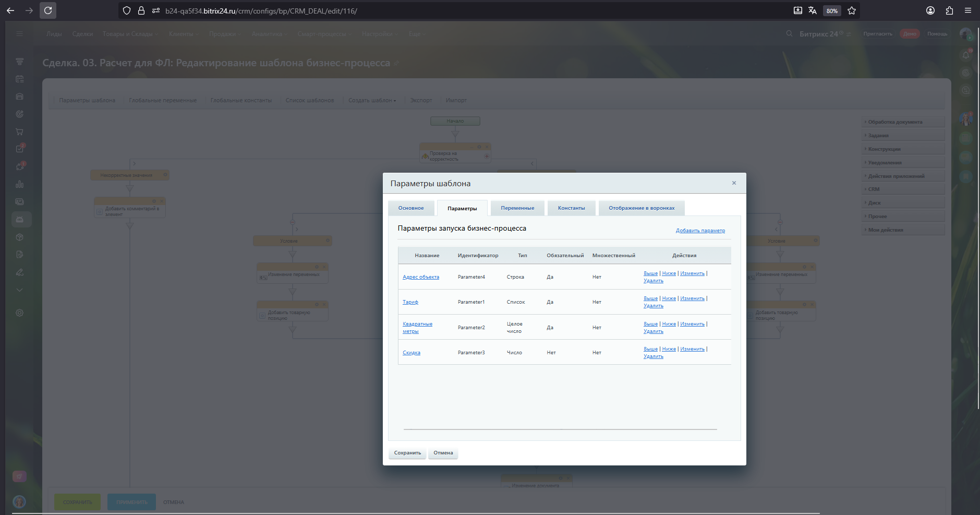Image resolution: width=980 pixels, height=515 pixels.
Task: Click the browser back arrow
Action: point(10,10)
